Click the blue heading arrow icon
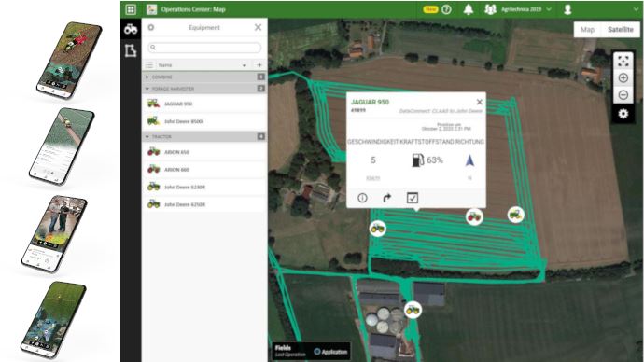 tap(469, 160)
